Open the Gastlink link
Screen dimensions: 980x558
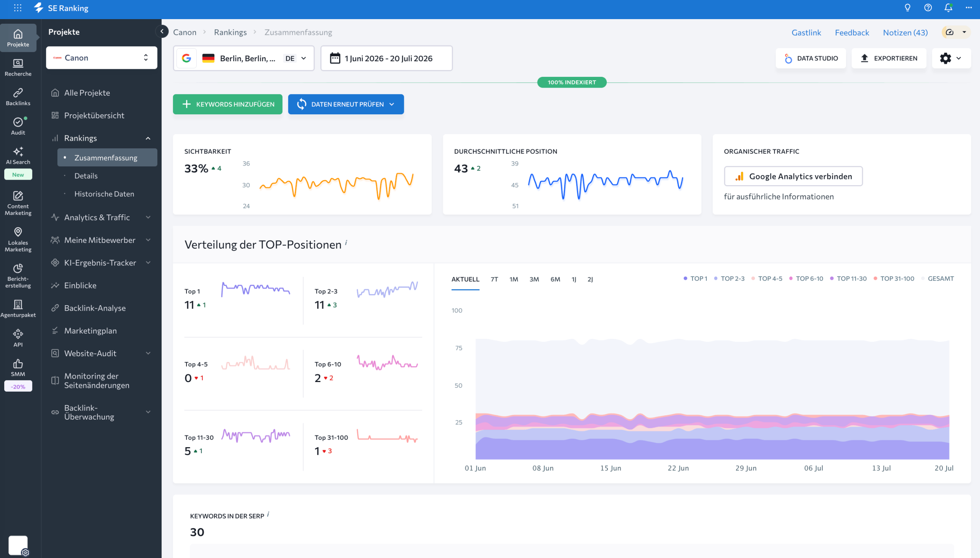pos(806,33)
